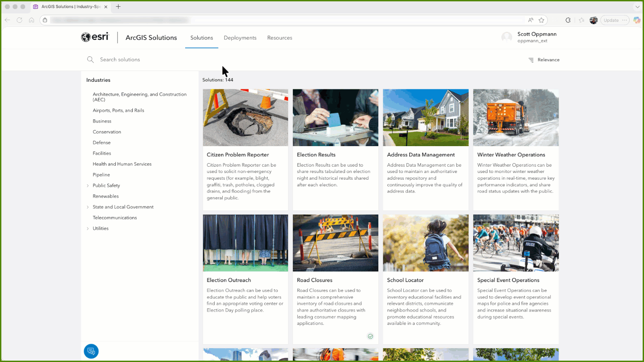Screen dimensions: 644x362
Task: Click the Winter Weather Operations title
Action: (511, 155)
